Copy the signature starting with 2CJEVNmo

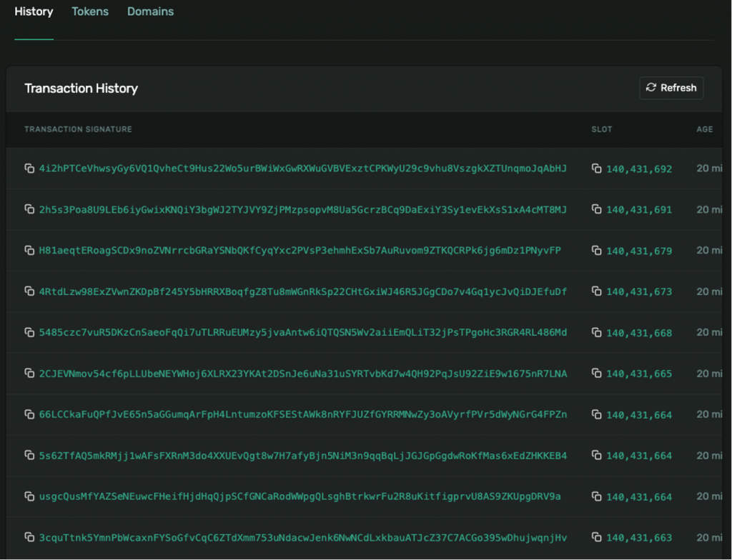pos(29,374)
